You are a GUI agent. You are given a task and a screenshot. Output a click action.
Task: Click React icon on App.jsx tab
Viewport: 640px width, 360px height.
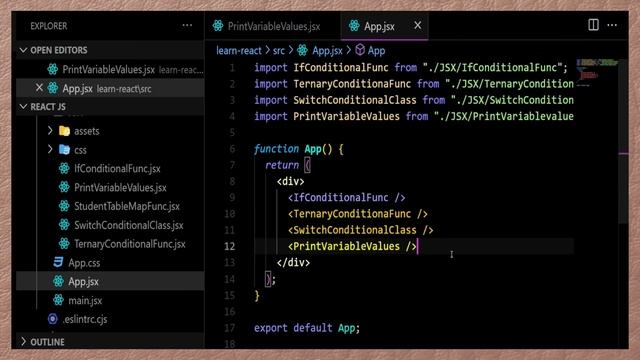pyautogui.click(x=354, y=26)
